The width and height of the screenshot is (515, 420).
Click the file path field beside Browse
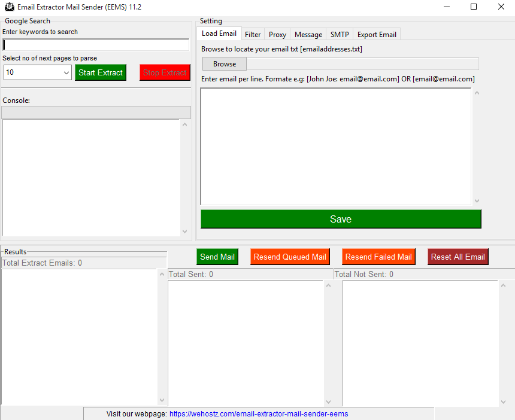pos(363,63)
